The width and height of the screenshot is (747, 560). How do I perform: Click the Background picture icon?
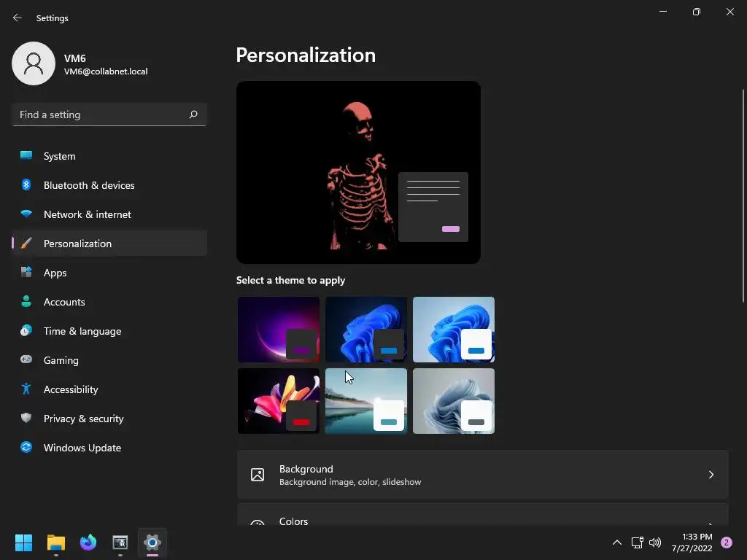pos(258,475)
